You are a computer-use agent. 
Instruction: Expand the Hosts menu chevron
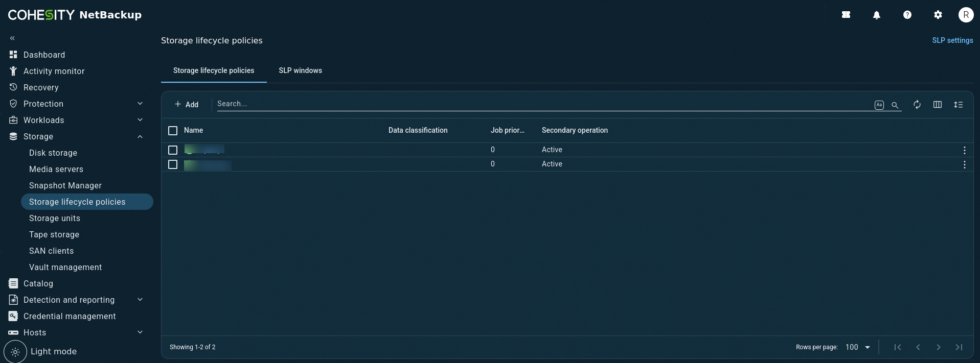click(x=140, y=332)
